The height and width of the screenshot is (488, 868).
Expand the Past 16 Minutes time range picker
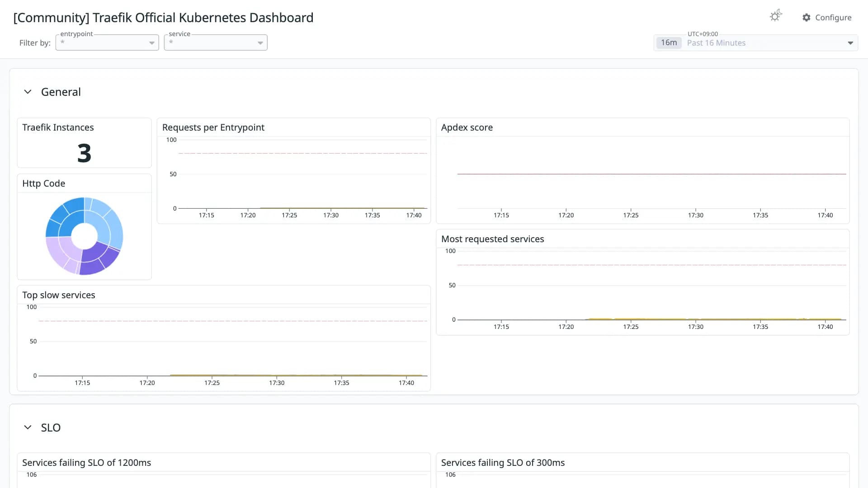756,43
